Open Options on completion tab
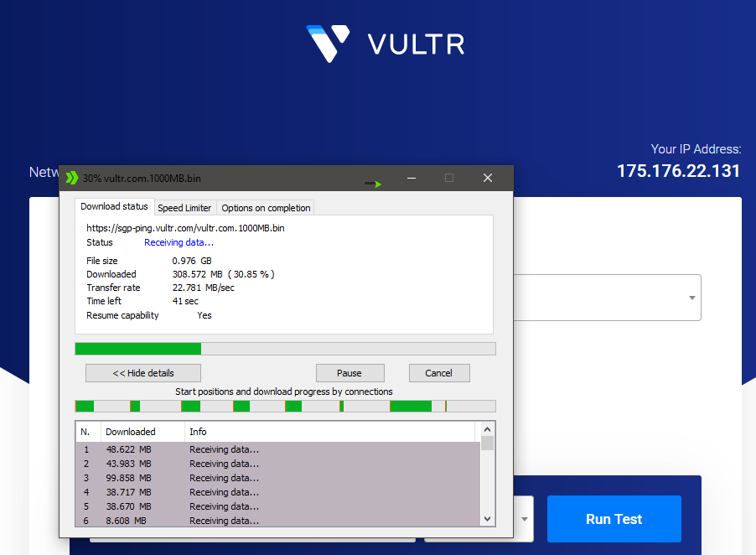Image resolution: width=756 pixels, height=555 pixels. coord(266,208)
